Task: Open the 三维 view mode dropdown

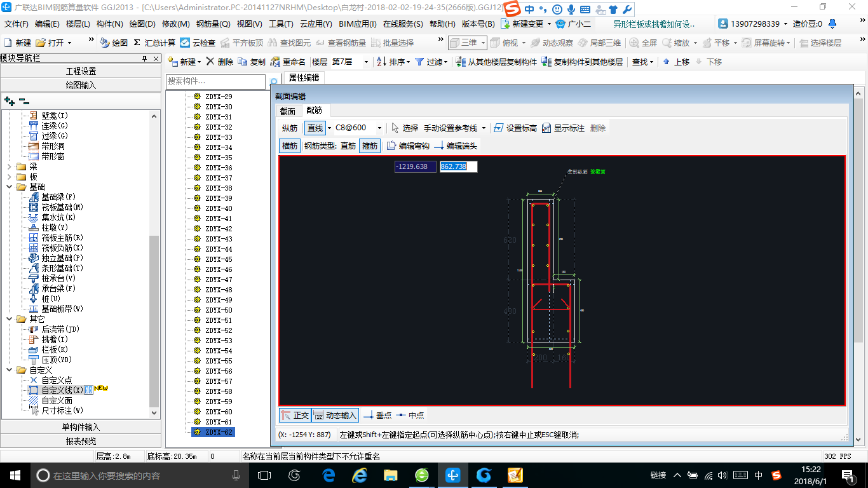Action: coord(483,43)
